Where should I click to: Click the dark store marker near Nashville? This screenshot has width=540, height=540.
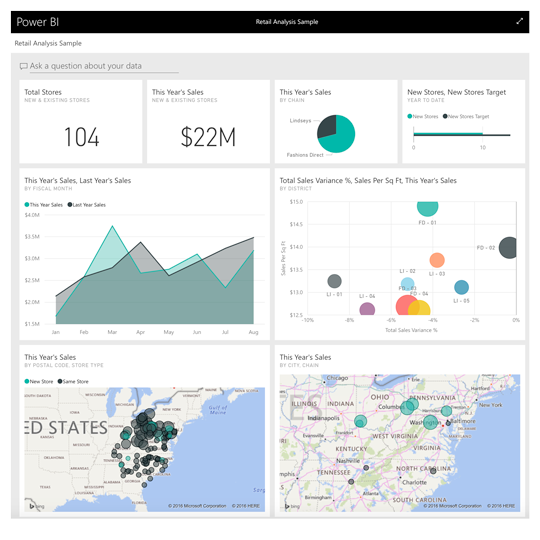coord(366,468)
